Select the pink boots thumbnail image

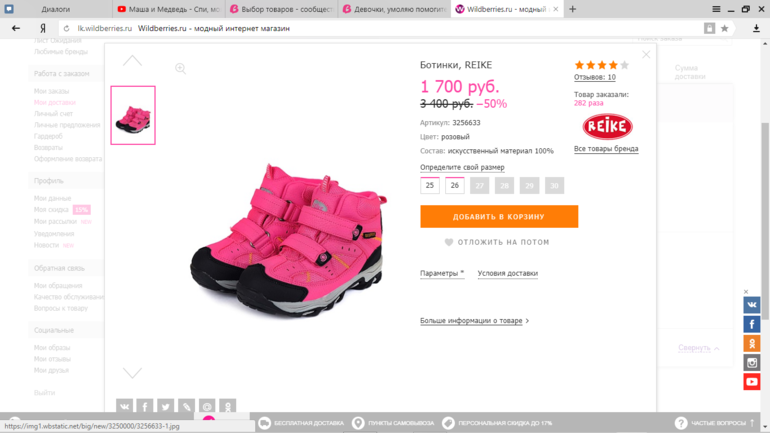(133, 115)
